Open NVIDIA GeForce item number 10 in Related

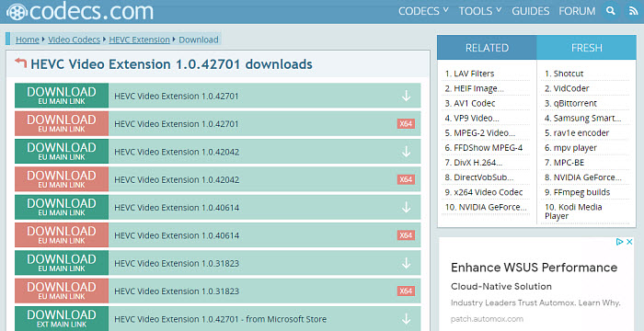coord(492,207)
